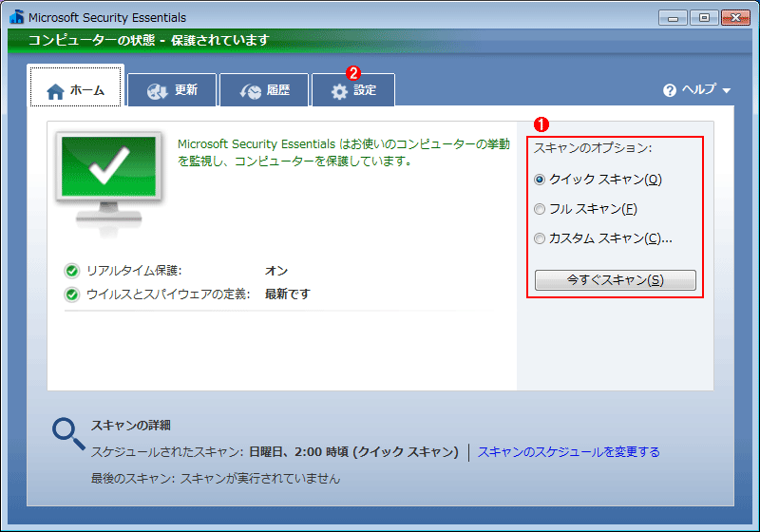Click the ウイルスとスパイウェアの定義 green check icon
This screenshot has width=760, height=532.
[x=72, y=294]
